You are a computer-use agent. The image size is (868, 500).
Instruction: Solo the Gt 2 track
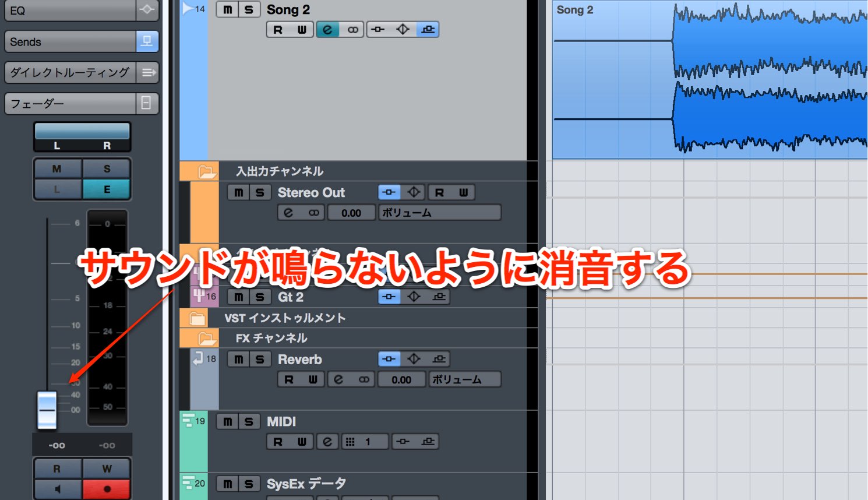(260, 297)
